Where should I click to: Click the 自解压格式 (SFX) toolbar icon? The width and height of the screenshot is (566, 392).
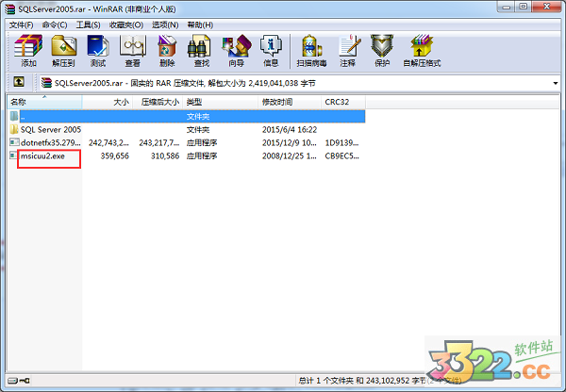[422, 46]
